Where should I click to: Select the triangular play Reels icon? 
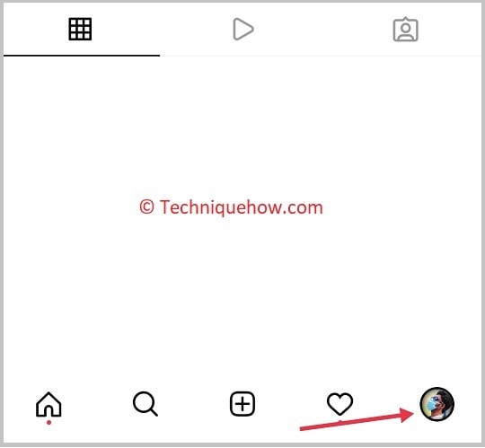coord(243,29)
